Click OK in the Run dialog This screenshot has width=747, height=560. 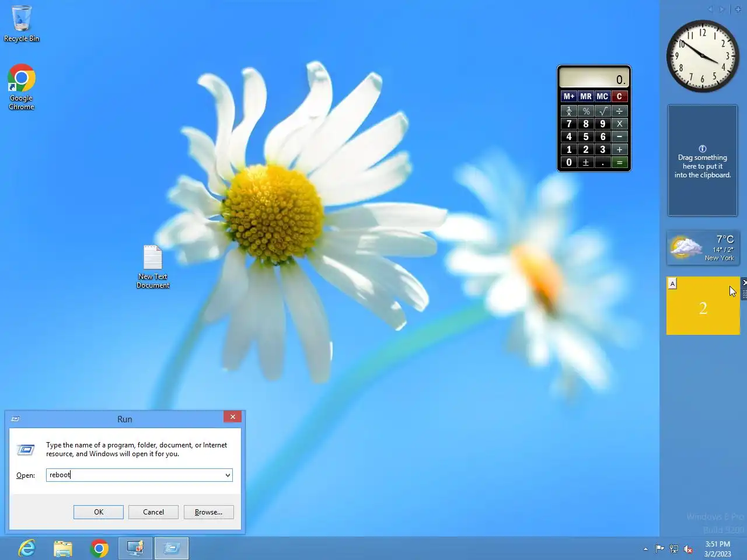point(99,512)
